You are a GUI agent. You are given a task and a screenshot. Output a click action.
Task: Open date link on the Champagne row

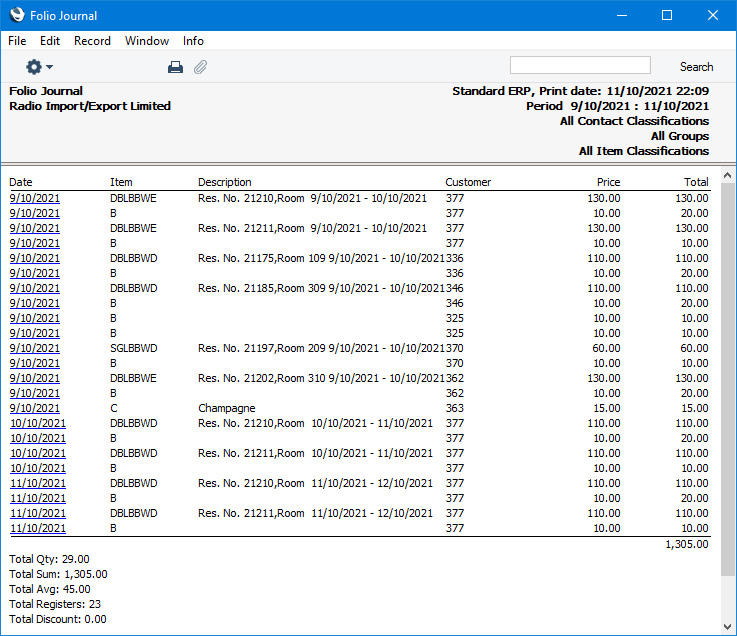pos(35,408)
